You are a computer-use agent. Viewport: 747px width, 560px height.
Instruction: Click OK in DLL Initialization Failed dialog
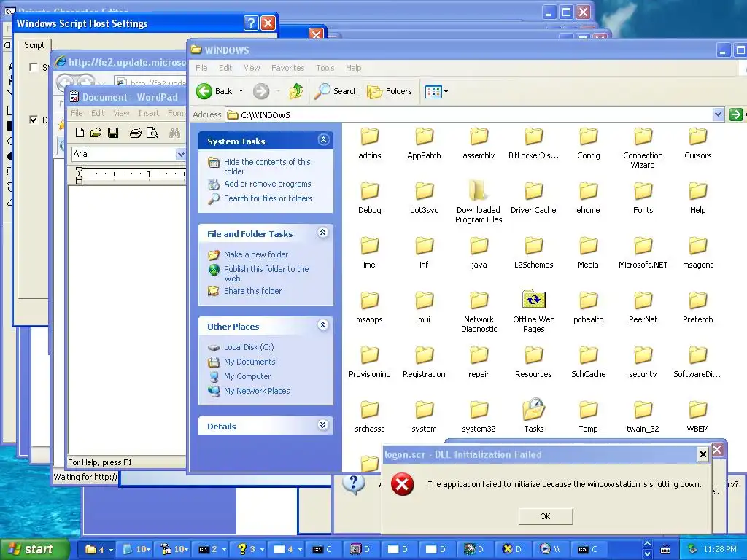(x=546, y=516)
